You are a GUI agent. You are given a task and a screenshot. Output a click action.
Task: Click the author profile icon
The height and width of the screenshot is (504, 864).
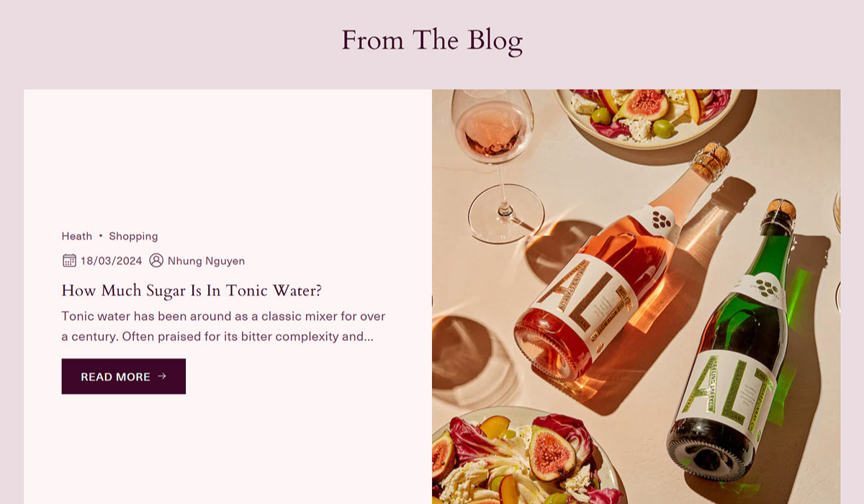156,261
